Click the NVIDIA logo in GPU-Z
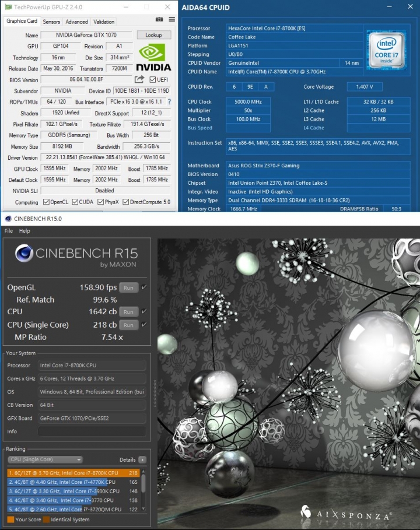The image size is (420, 530). tap(153, 58)
